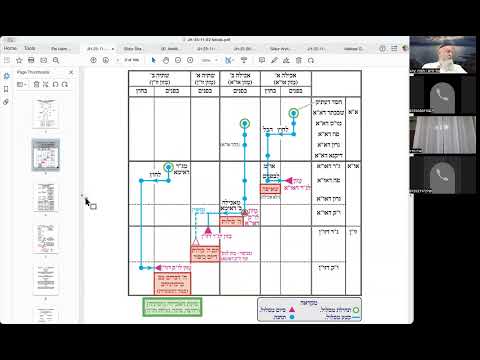480x360 pixels.
Task: Click the star bookmark icon in toolbar
Action: click(x=19, y=60)
